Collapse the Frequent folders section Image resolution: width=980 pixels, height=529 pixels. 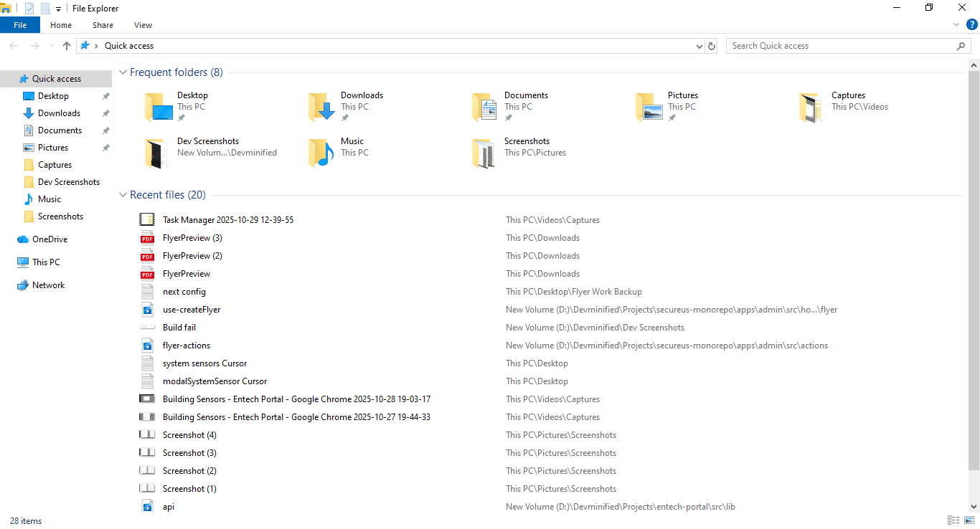[x=123, y=72]
